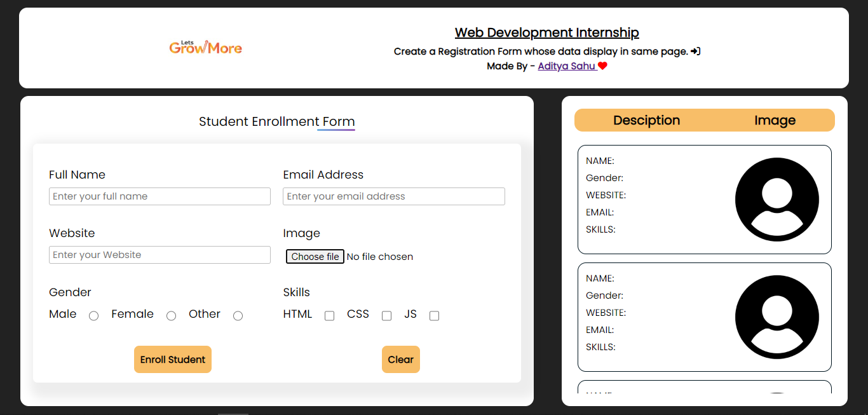Click the heart icon beside Aditya Sahu

coord(602,65)
